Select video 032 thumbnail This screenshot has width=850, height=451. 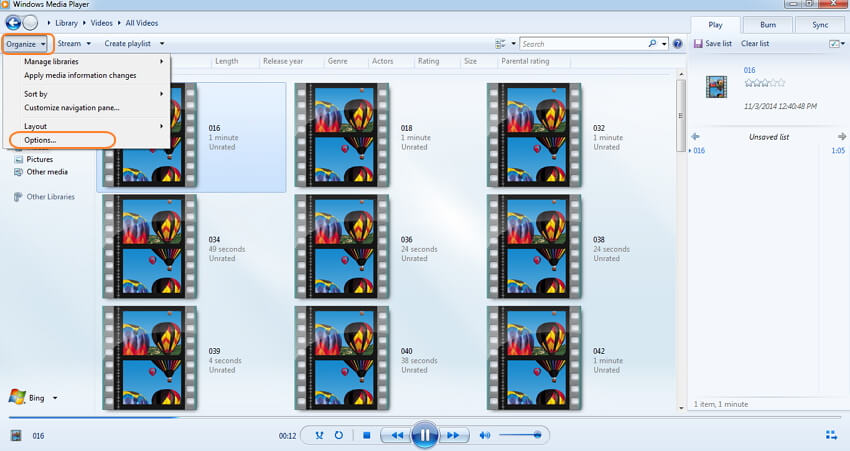[x=534, y=135]
